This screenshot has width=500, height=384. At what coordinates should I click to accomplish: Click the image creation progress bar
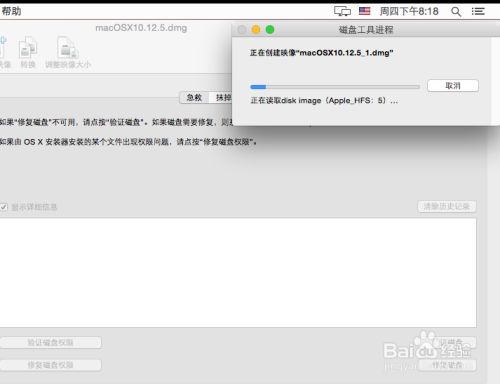(x=335, y=87)
